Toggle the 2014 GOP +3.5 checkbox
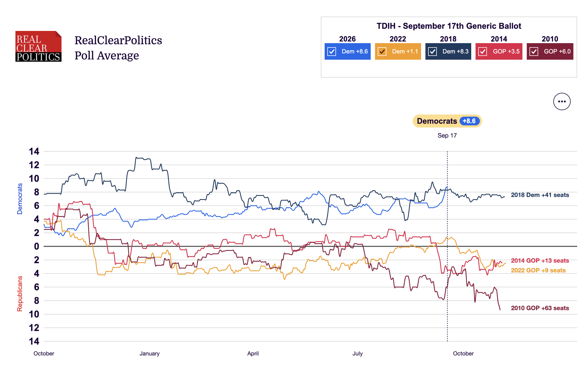The height and width of the screenshot is (369, 588). pyautogui.click(x=483, y=52)
